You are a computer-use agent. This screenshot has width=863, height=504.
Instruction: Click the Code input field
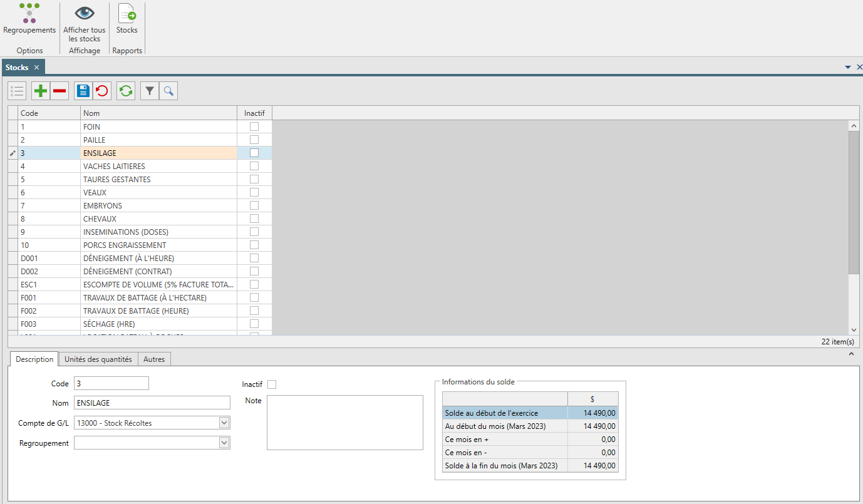pyautogui.click(x=111, y=383)
